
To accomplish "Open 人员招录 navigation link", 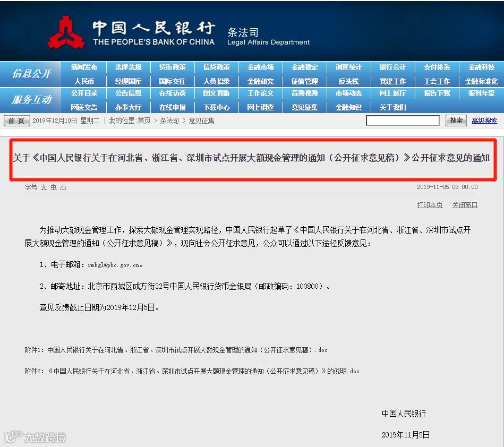I will click(216, 81).
